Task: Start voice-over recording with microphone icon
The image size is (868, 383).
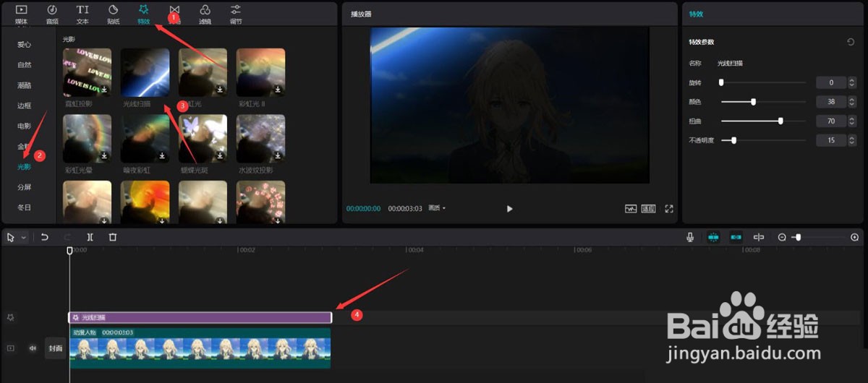Action: 691,237
